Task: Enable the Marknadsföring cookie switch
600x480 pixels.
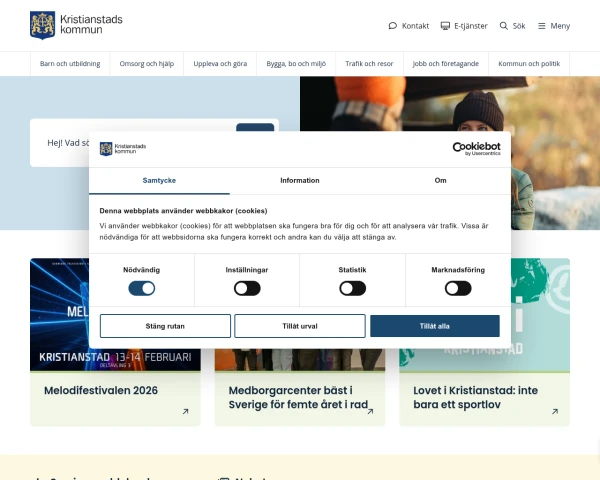Action: coord(458,288)
